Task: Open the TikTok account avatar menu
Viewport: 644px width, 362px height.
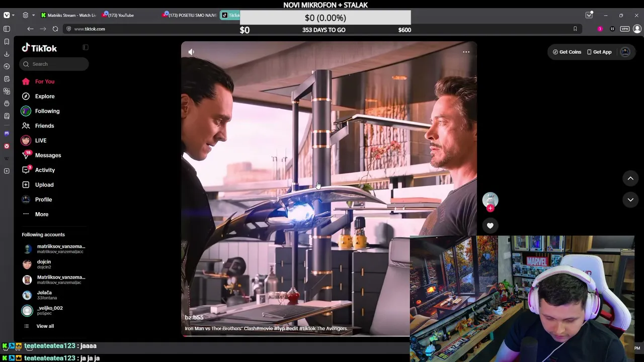Action: (x=625, y=52)
